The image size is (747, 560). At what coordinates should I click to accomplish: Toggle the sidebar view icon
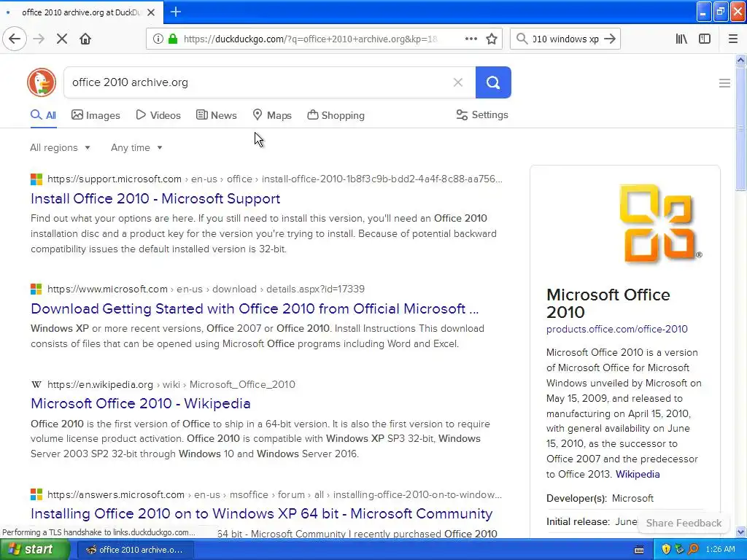(705, 39)
